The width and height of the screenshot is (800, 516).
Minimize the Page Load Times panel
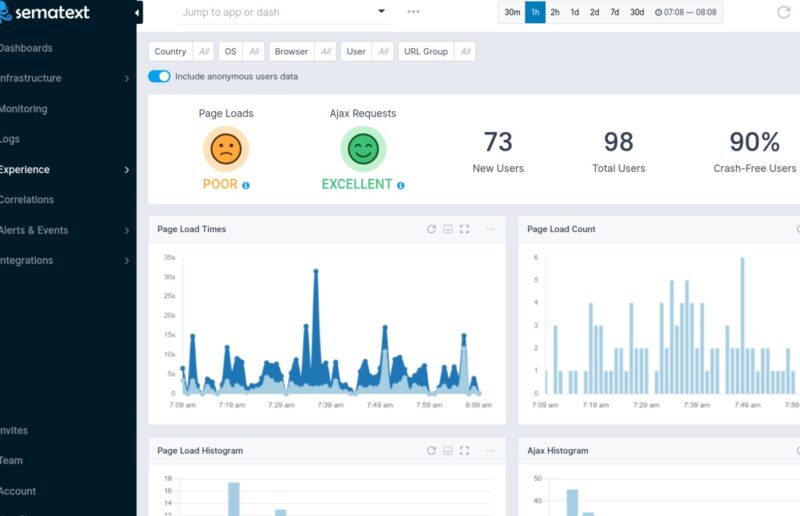(448, 229)
